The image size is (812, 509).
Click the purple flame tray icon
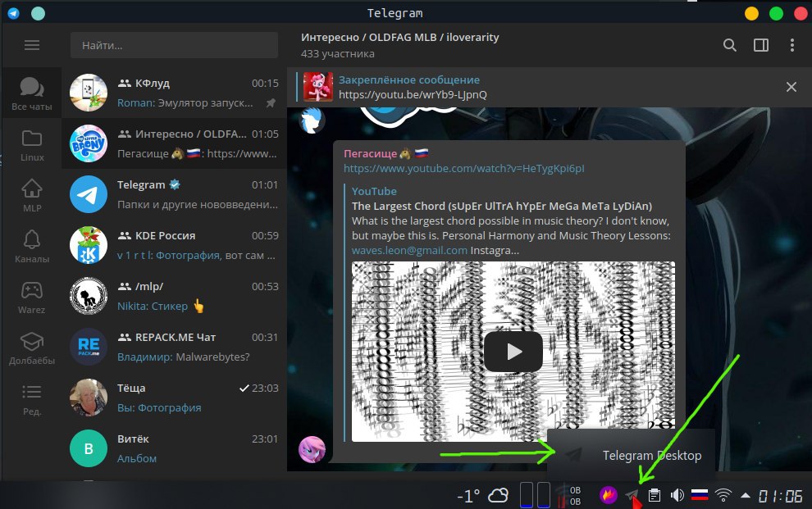click(x=609, y=495)
